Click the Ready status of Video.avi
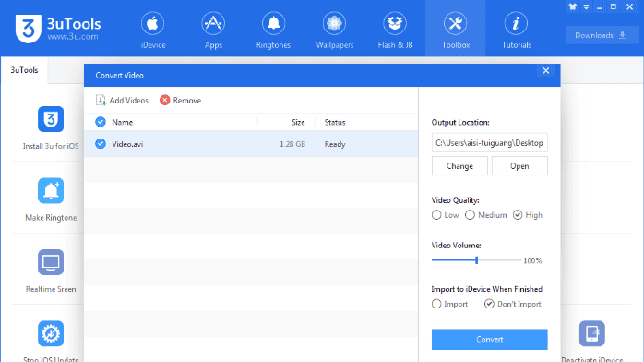 coord(335,144)
